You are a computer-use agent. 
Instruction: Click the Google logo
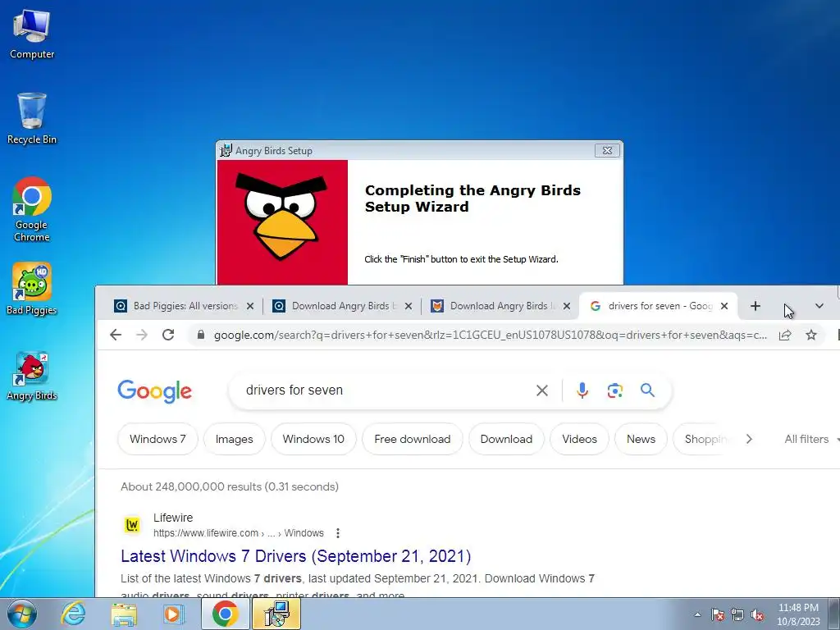pos(155,391)
